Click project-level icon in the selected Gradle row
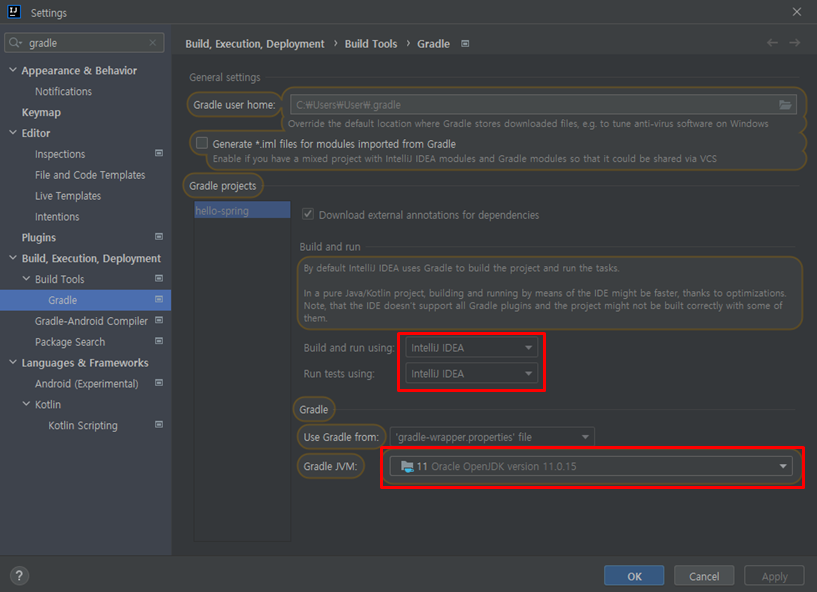 click(159, 299)
